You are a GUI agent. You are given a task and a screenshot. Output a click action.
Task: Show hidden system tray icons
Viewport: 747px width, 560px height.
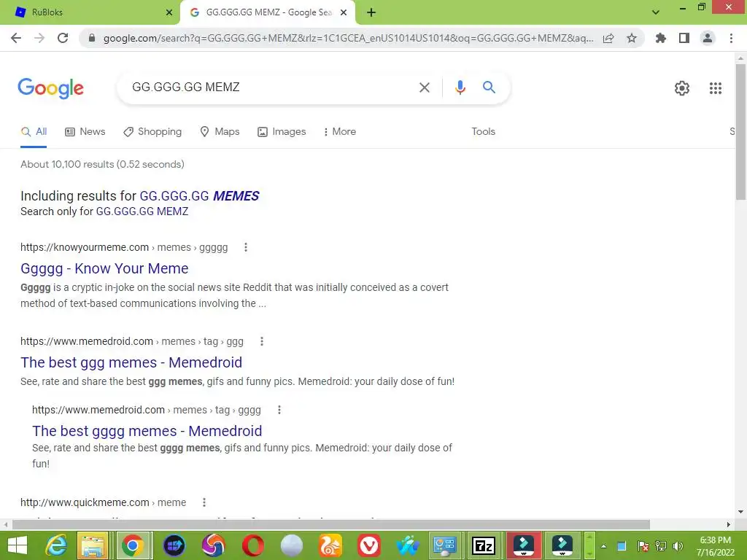tap(603, 546)
